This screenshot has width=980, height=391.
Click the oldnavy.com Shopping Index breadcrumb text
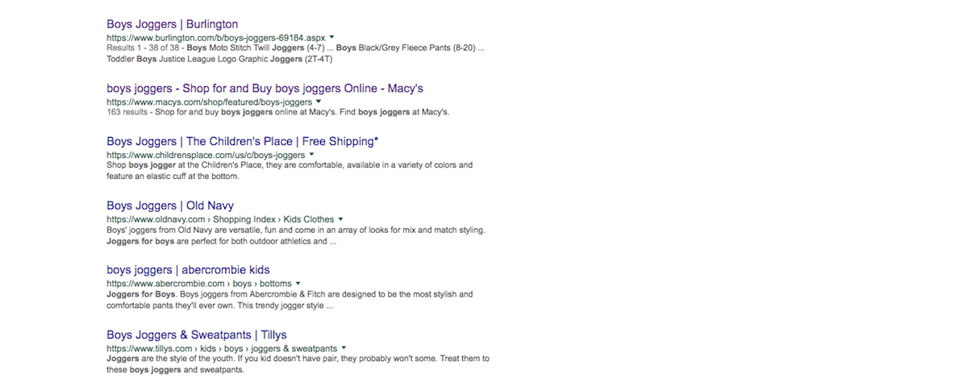click(x=220, y=219)
